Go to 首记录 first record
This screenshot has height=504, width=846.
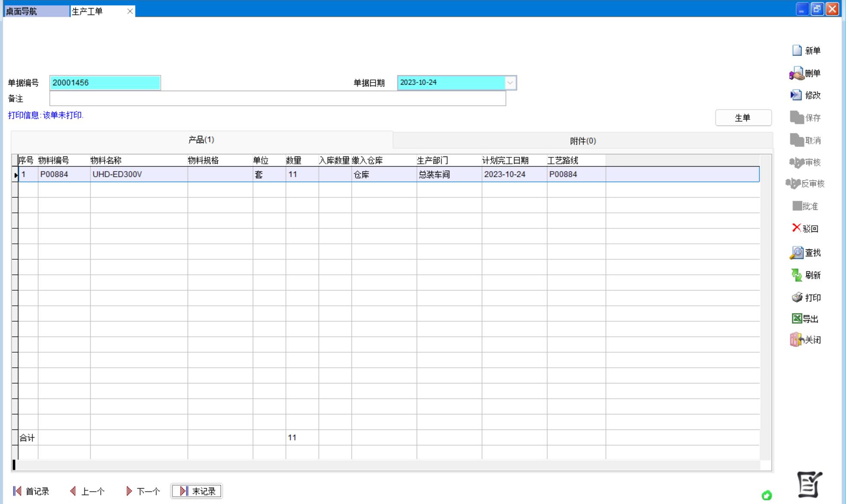tap(31, 491)
